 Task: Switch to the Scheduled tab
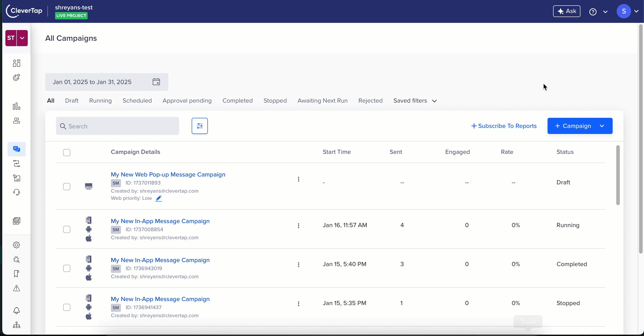pyautogui.click(x=137, y=101)
